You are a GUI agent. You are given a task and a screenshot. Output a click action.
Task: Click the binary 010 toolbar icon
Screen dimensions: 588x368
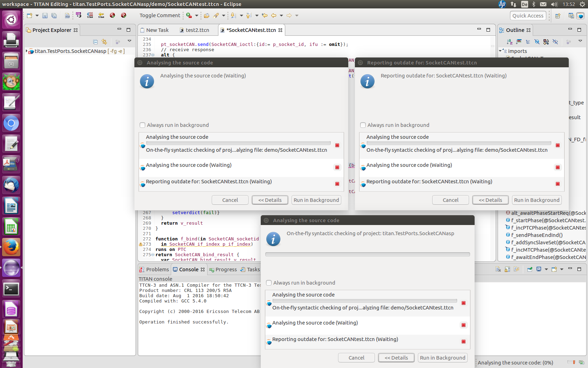click(67, 15)
